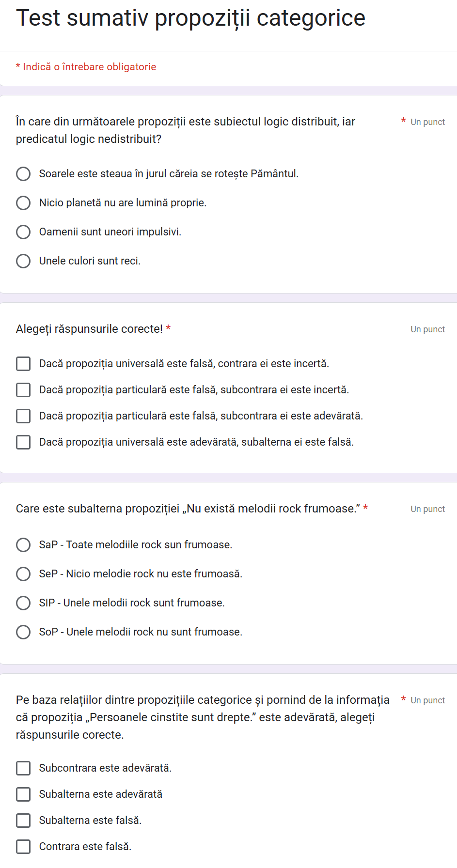This screenshot has height=868, width=457.
Task: Click the "Test sumativ propoziții categorice" title
Action: pyautogui.click(x=190, y=18)
